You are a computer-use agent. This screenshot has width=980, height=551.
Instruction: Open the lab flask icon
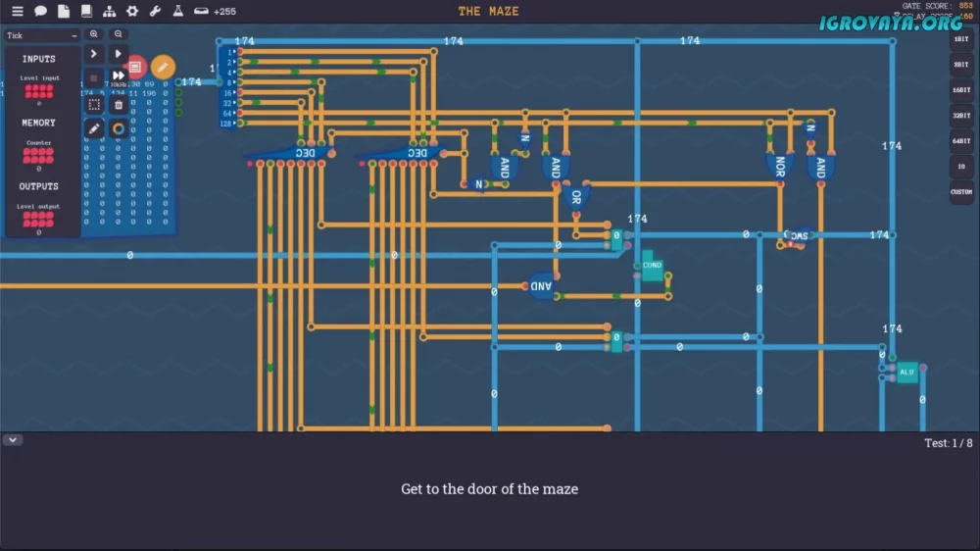pyautogui.click(x=178, y=11)
